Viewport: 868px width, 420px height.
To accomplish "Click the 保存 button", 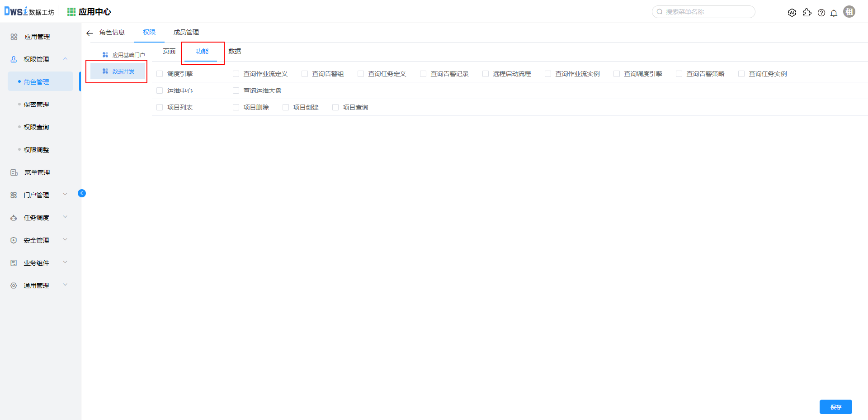I will [835, 407].
